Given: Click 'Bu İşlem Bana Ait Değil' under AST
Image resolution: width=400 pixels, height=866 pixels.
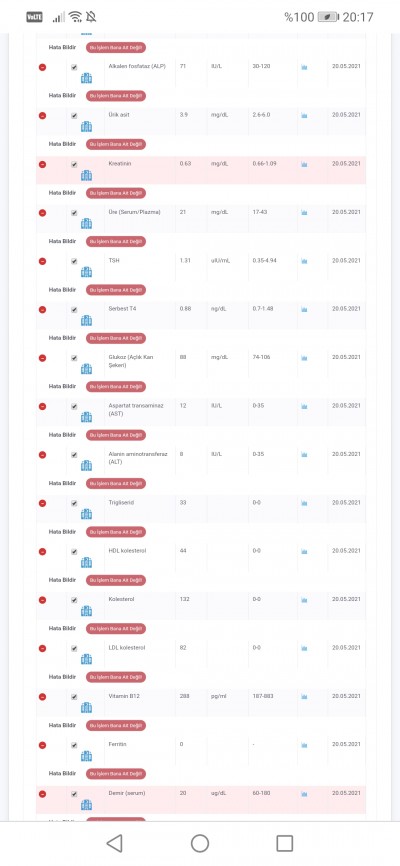Looking at the screenshot, I should 116,435.
